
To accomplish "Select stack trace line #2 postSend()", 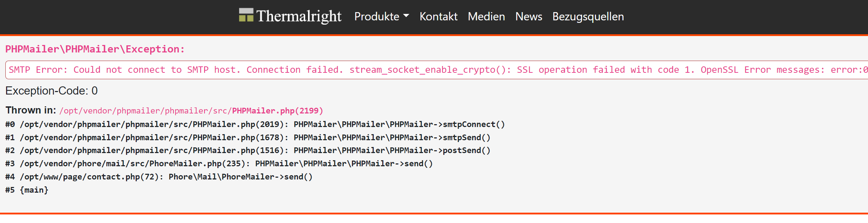I will (248, 150).
